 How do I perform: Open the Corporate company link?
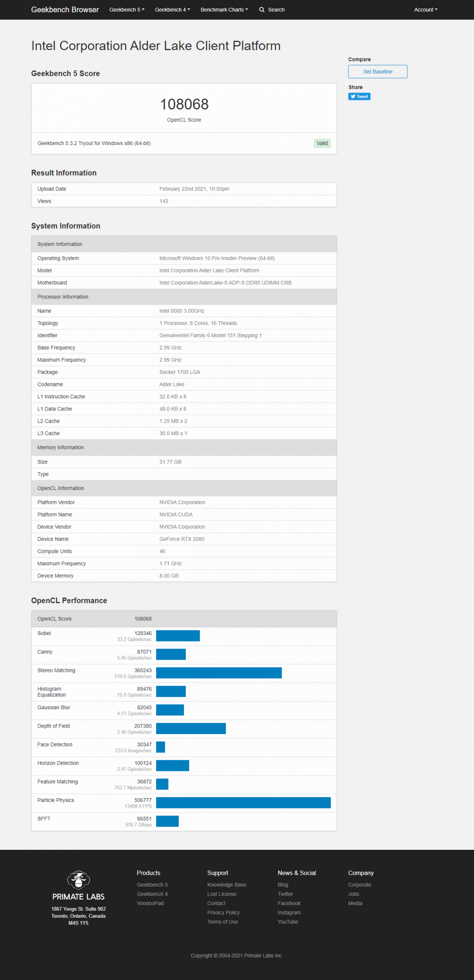pos(360,885)
